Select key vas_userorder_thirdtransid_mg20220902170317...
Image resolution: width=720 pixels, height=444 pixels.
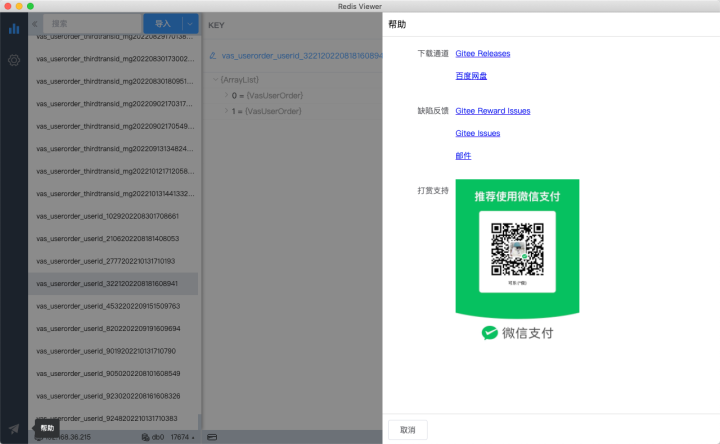[113, 104]
